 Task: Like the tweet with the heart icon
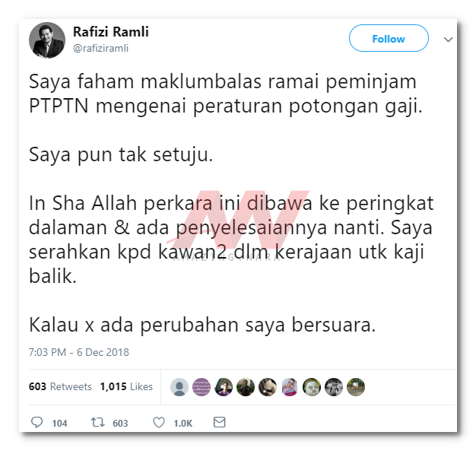coord(159,422)
